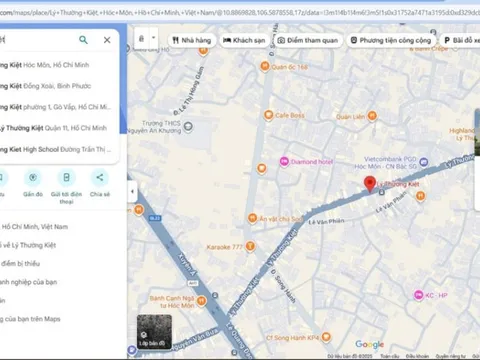Click Vietcombank PGD Hóc Môn marker

423,162
